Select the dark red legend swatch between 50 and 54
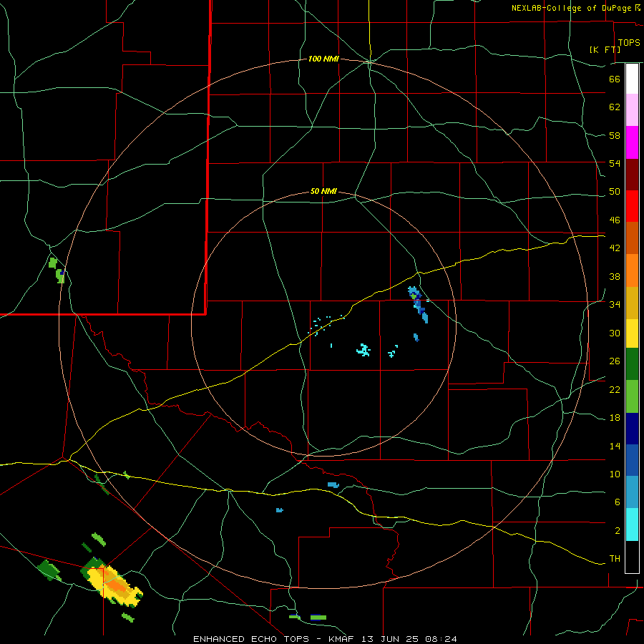The height and width of the screenshot is (644, 644). (x=632, y=174)
